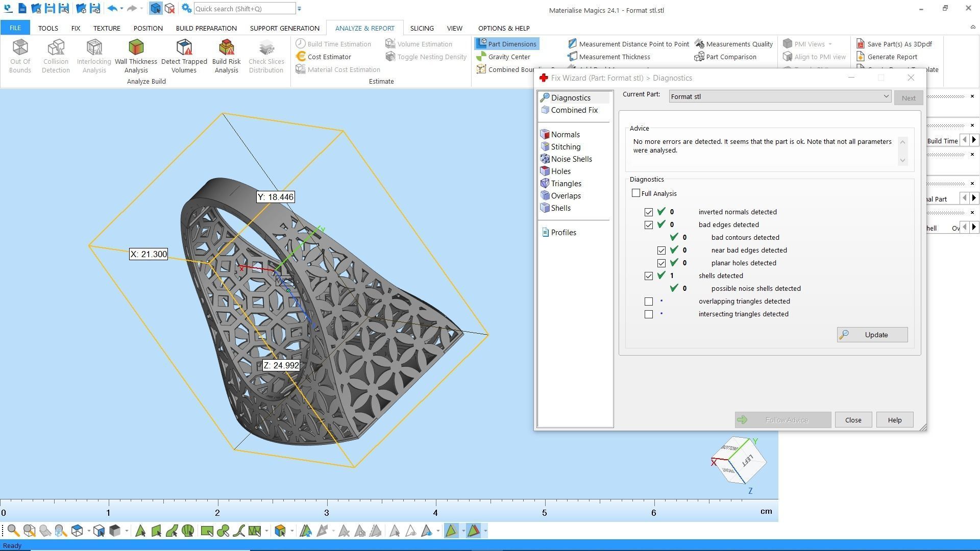980x551 pixels.
Task: Uncheck inverted normals detected checkbox
Action: click(x=649, y=212)
